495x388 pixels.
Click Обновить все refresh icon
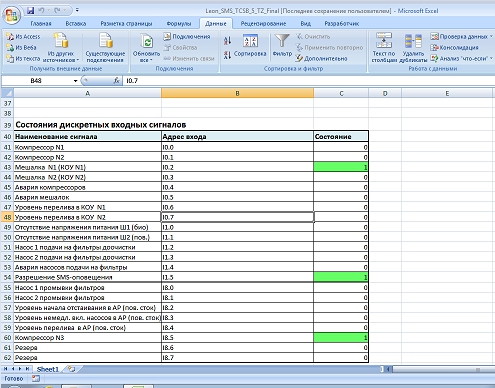147,42
